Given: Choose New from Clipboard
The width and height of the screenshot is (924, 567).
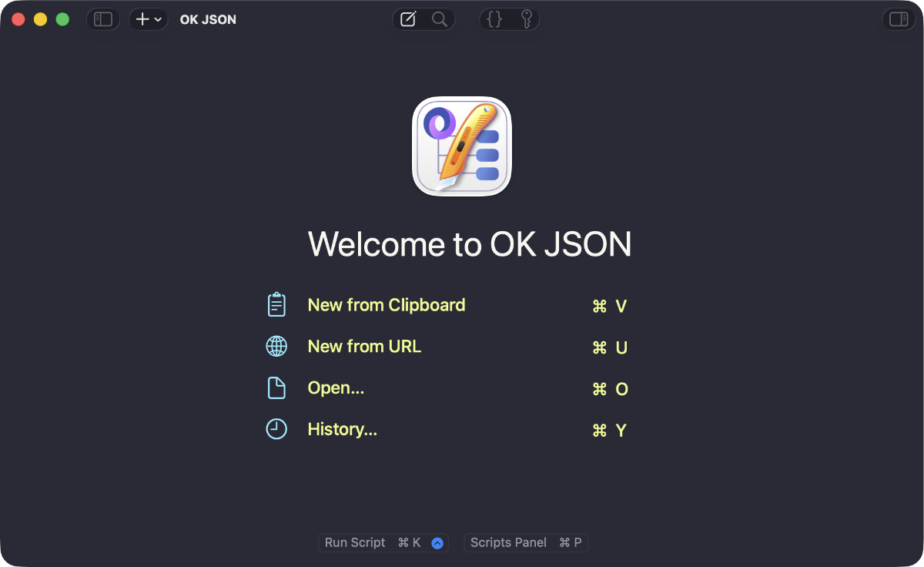Looking at the screenshot, I should (x=387, y=305).
